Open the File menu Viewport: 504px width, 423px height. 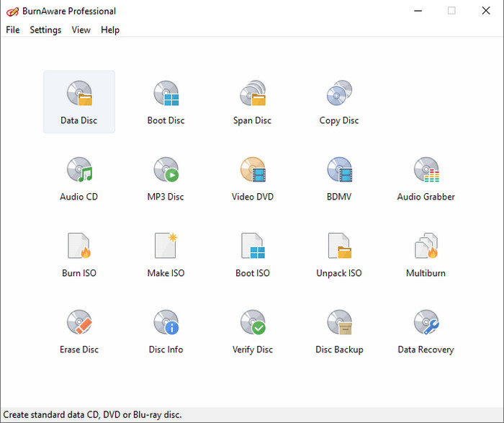click(13, 30)
